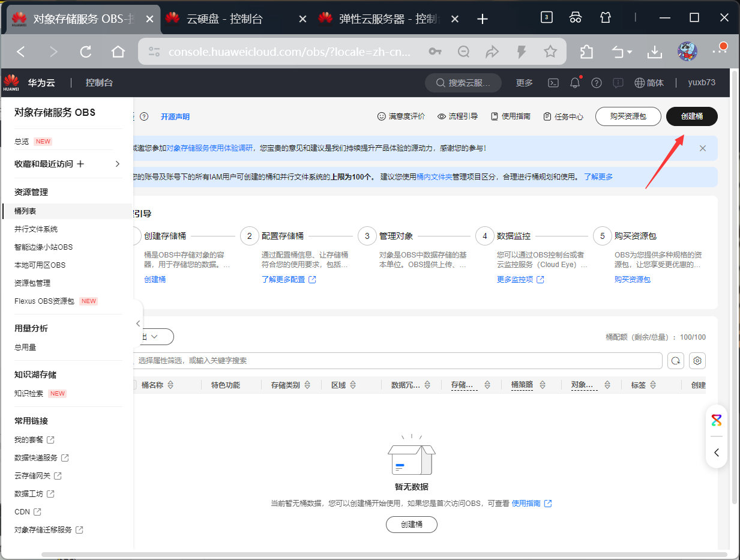Click the lightning bolt icon in address bar
740x560 pixels.
522,52
